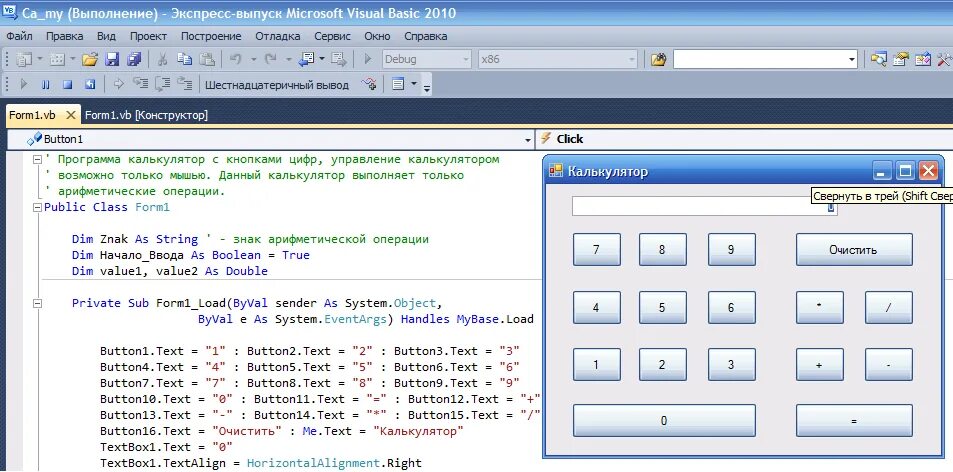Click the Cut scissors icon
The height and width of the screenshot is (472, 953).
coord(162,60)
